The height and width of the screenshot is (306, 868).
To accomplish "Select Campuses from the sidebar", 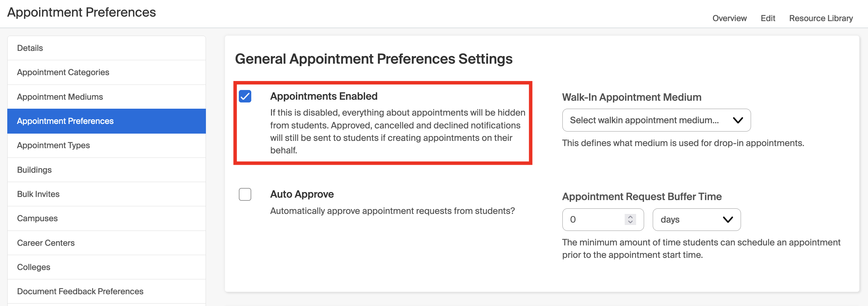I will [x=37, y=218].
